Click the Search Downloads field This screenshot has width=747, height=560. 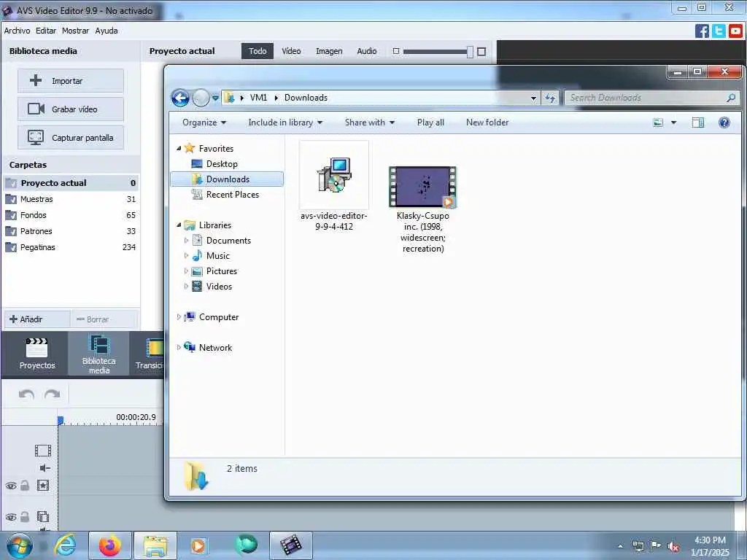click(x=652, y=98)
